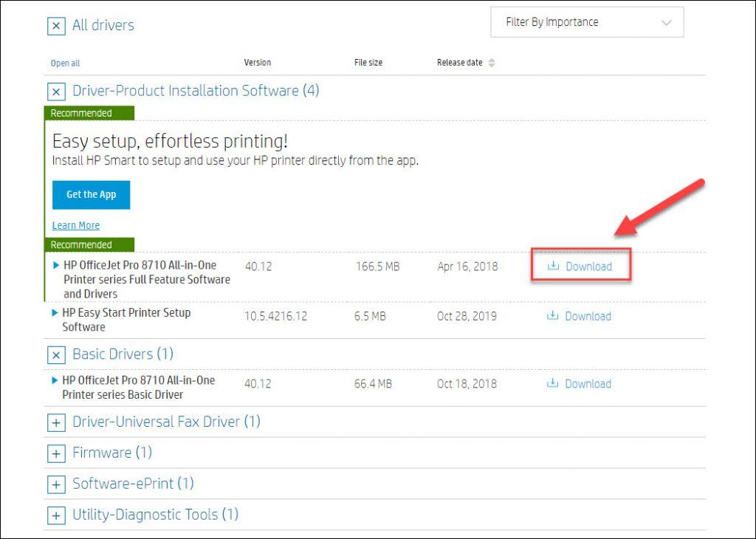Click the Full Feature Software download tray icon
The height and width of the screenshot is (539, 756).
click(554, 266)
